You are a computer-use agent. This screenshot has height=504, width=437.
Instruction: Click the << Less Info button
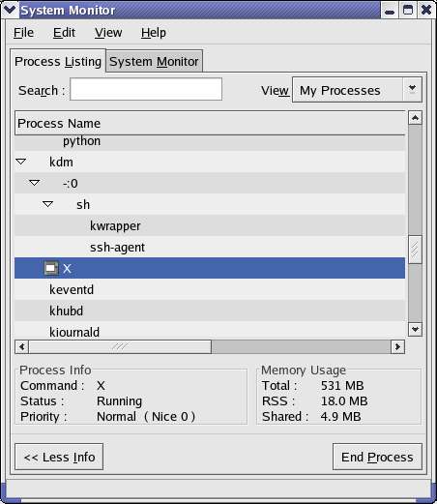point(59,457)
